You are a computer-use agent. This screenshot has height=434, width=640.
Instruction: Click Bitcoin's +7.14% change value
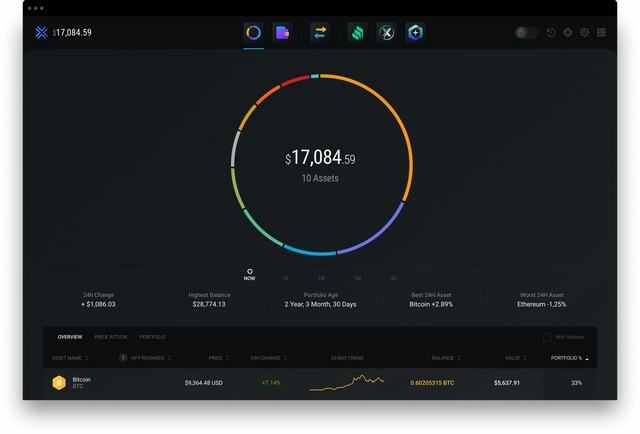tap(271, 383)
